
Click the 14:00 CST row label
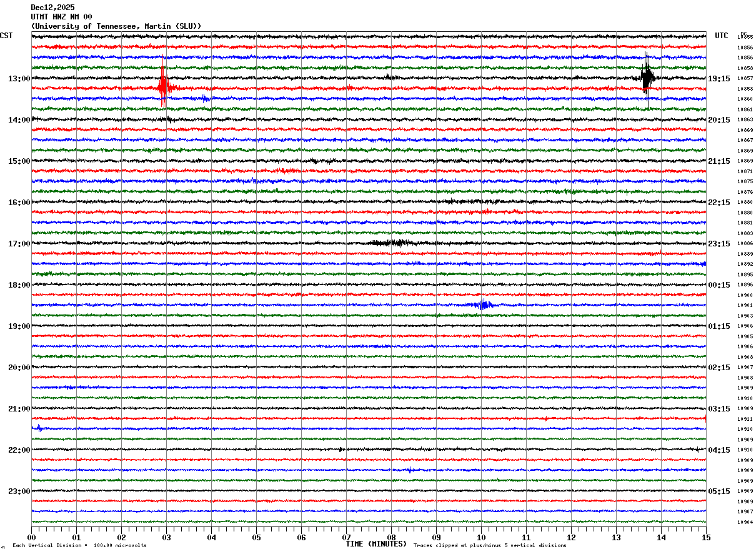19,120
